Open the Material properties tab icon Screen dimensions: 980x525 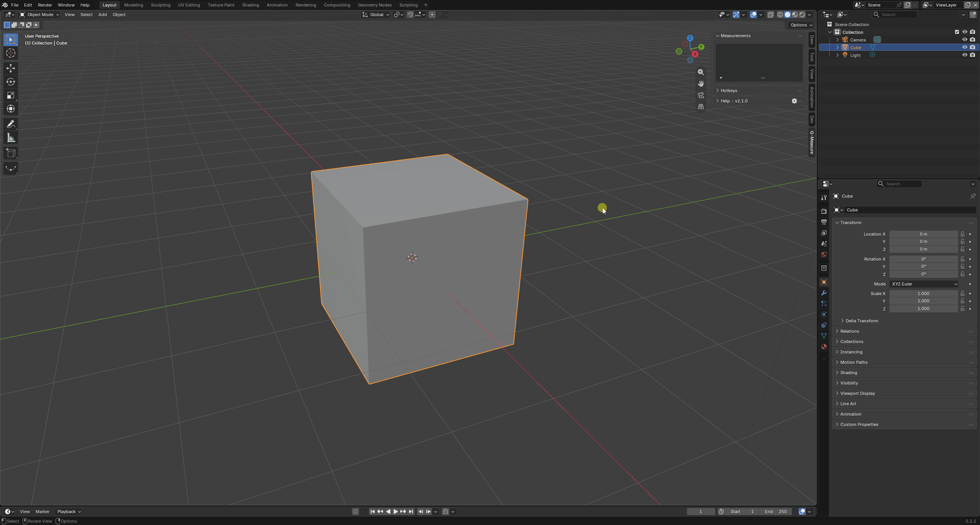pos(824,347)
